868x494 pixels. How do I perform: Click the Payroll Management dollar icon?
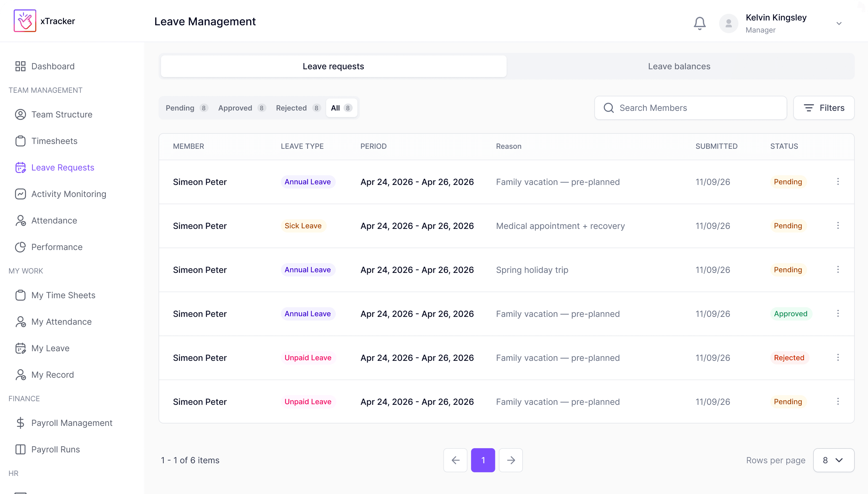tap(20, 423)
